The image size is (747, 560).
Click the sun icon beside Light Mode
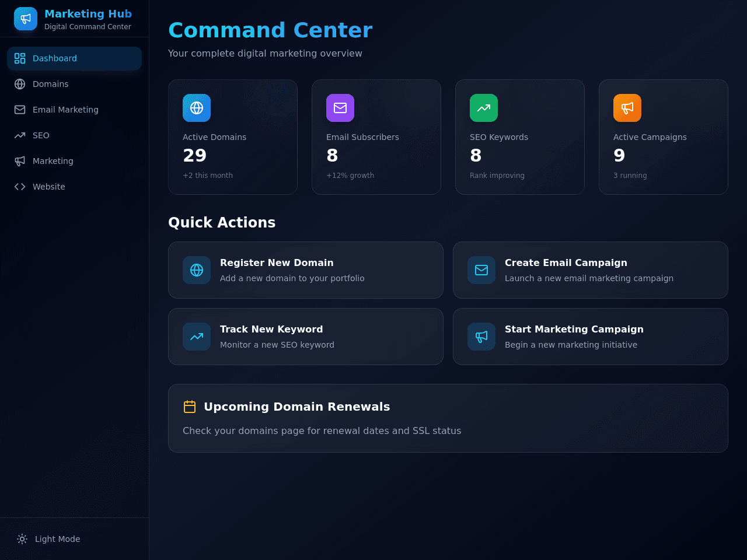point(22,539)
